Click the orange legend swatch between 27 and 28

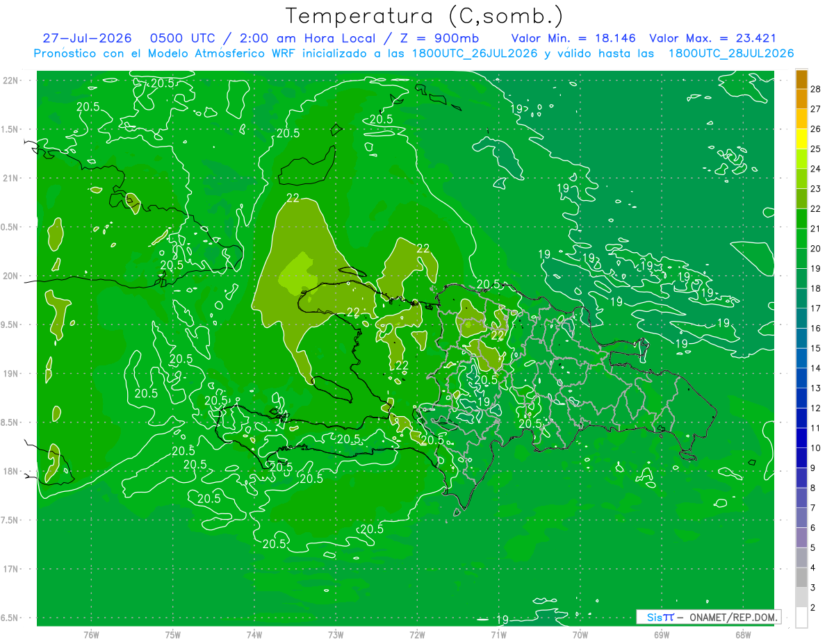(x=801, y=99)
